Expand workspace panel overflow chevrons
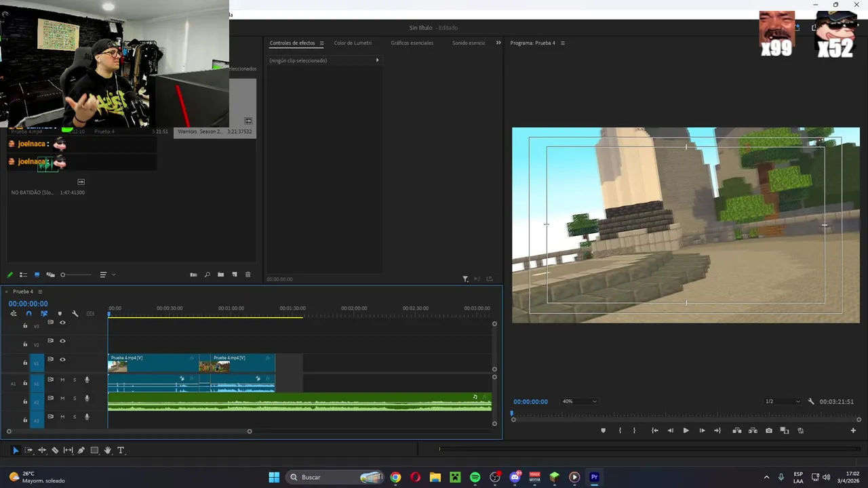Viewport: 868px width, 488px height. [498, 43]
